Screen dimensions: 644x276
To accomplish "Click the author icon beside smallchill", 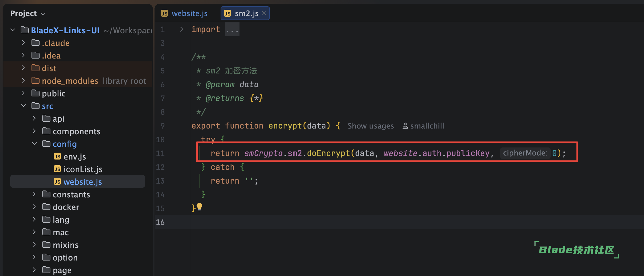I will click(x=405, y=126).
